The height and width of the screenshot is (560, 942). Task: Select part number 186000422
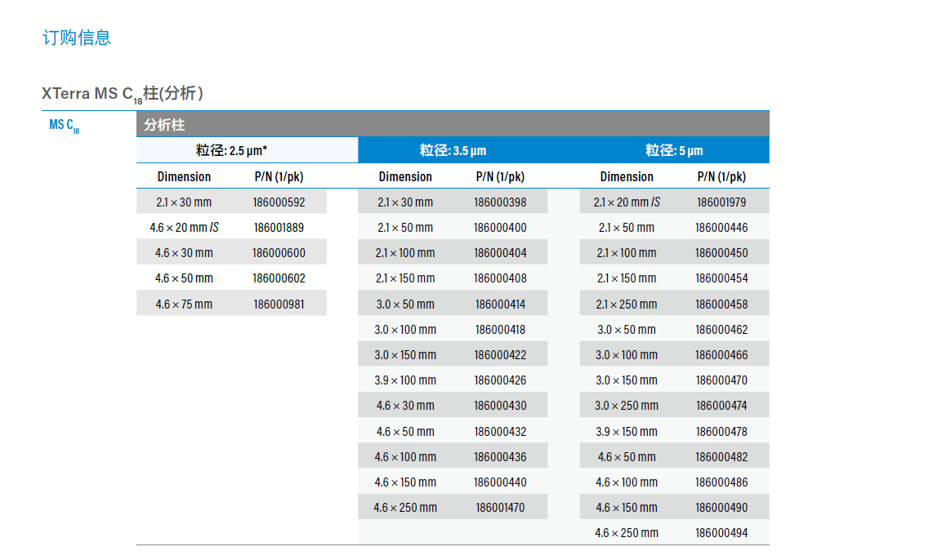click(500, 355)
